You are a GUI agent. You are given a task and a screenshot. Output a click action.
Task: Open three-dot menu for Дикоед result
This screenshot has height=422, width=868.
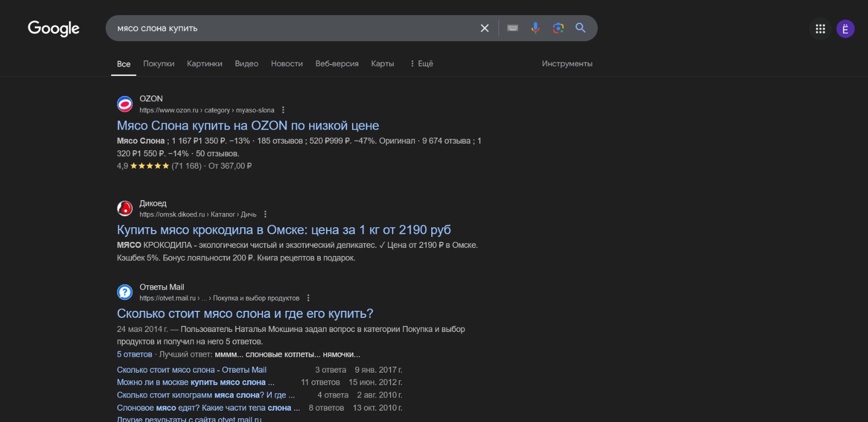265,214
